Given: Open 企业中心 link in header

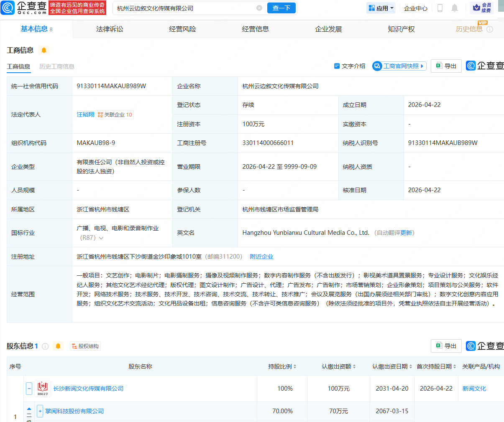Looking at the screenshot, I should pyautogui.click(x=416, y=8).
